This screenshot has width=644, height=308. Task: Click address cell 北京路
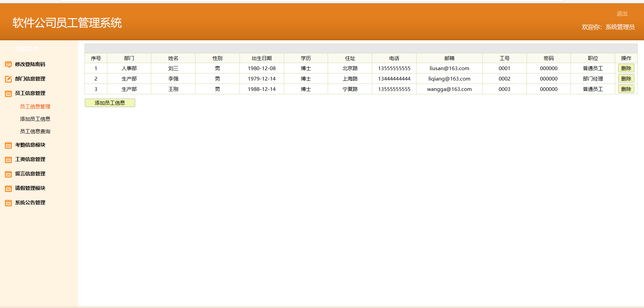tap(350, 68)
